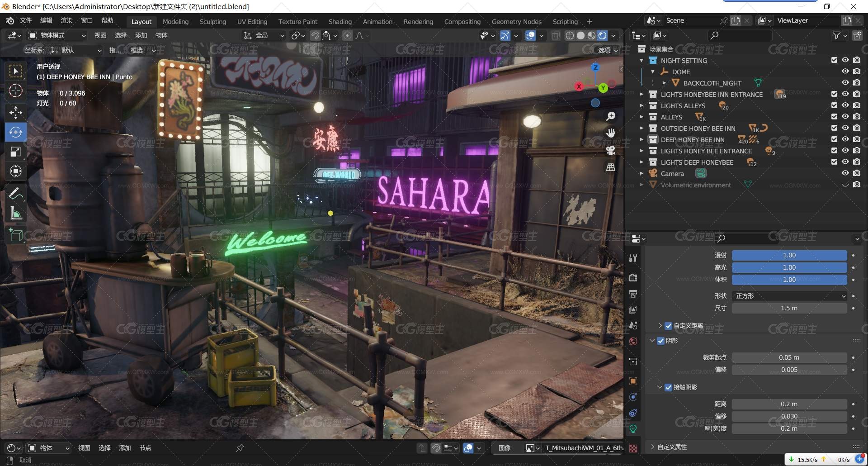This screenshot has width=868, height=466.
Task: Open the 默认 coordinate system dropdown
Action: [x=75, y=50]
